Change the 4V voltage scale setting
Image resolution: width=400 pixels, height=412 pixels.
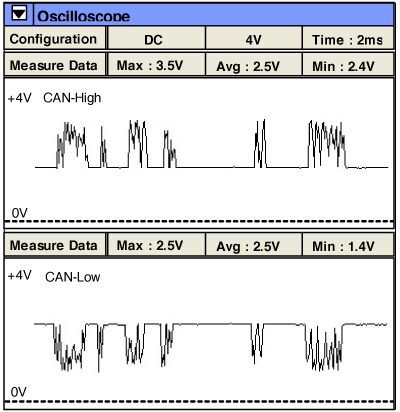coord(254,39)
